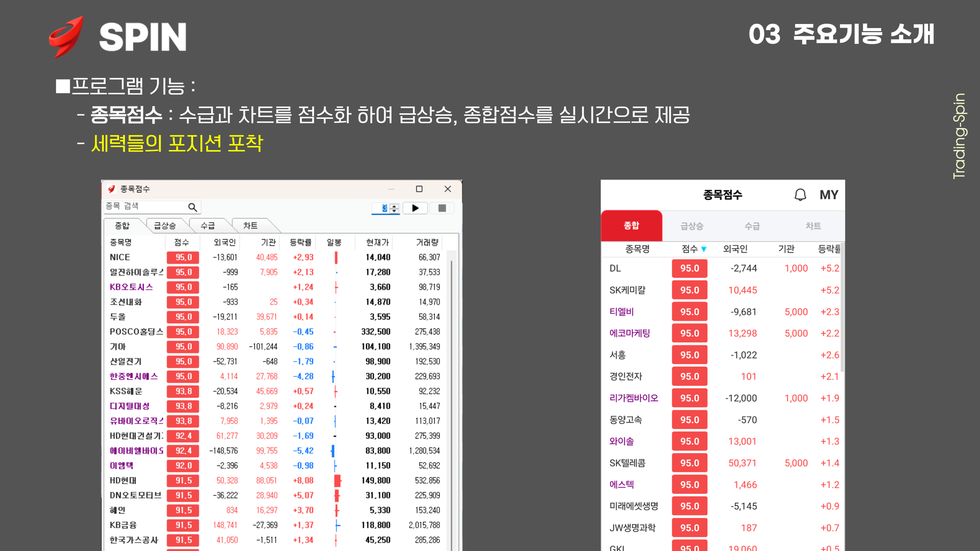Click the notification bell icon
The height and width of the screenshot is (551, 980).
click(800, 195)
